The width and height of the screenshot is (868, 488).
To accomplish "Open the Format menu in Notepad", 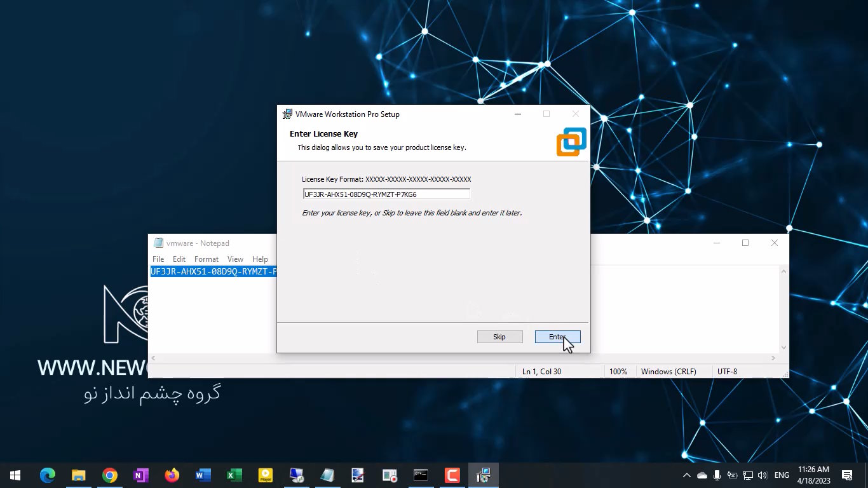I will click(x=207, y=259).
